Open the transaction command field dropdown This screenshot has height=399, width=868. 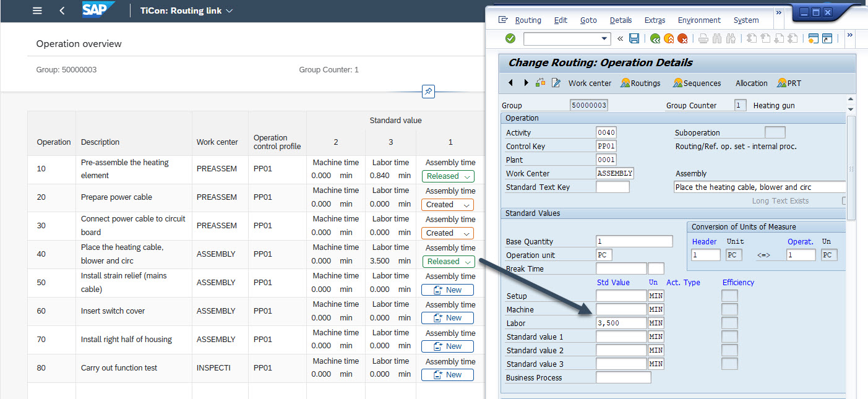605,38
